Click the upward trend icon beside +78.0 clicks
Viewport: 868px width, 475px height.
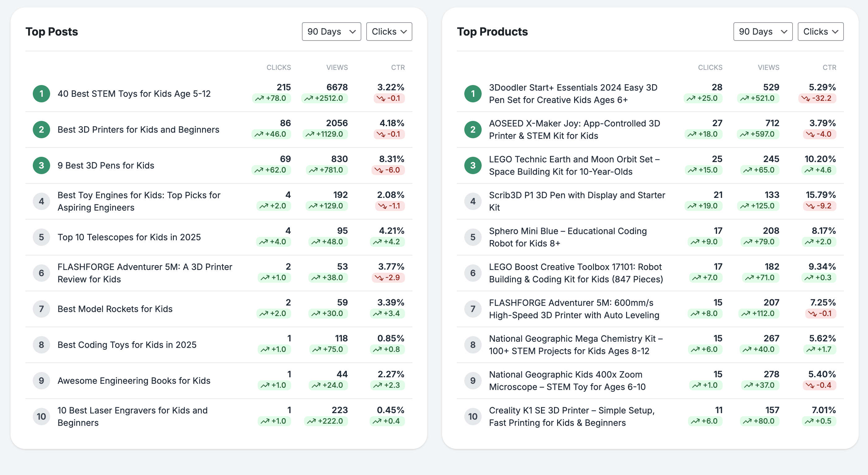(260, 98)
